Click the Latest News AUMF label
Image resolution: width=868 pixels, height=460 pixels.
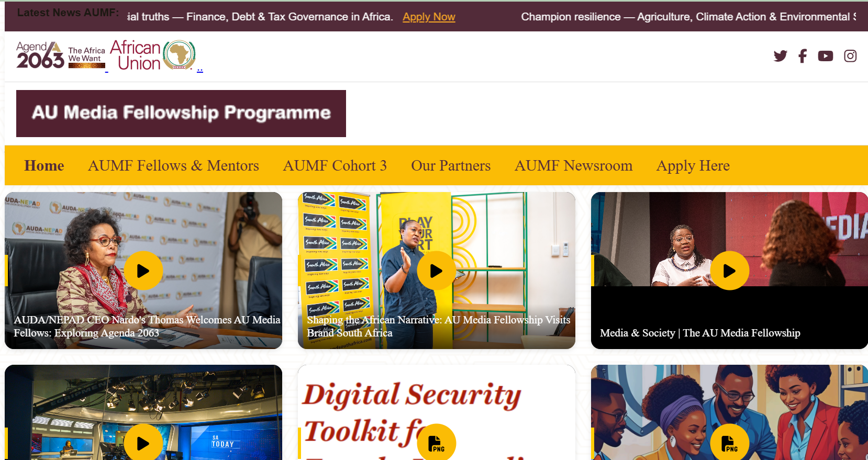(68, 13)
